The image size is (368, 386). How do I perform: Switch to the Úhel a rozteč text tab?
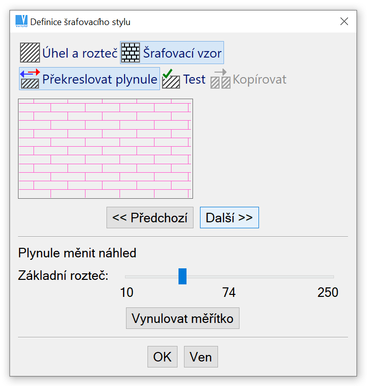point(80,53)
